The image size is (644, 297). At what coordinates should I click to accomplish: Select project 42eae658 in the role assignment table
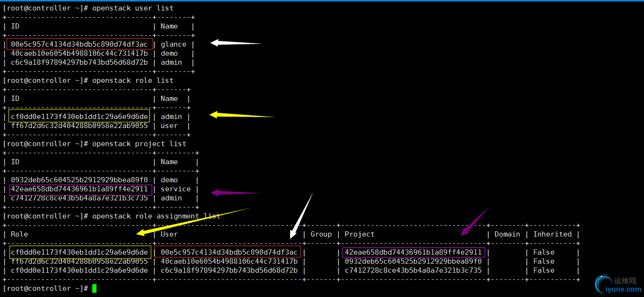click(x=413, y=252)
